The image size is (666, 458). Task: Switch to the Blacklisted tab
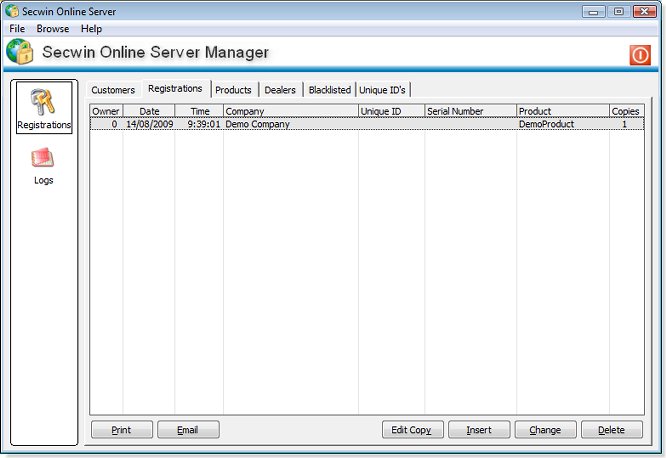[x=329, y=90]
